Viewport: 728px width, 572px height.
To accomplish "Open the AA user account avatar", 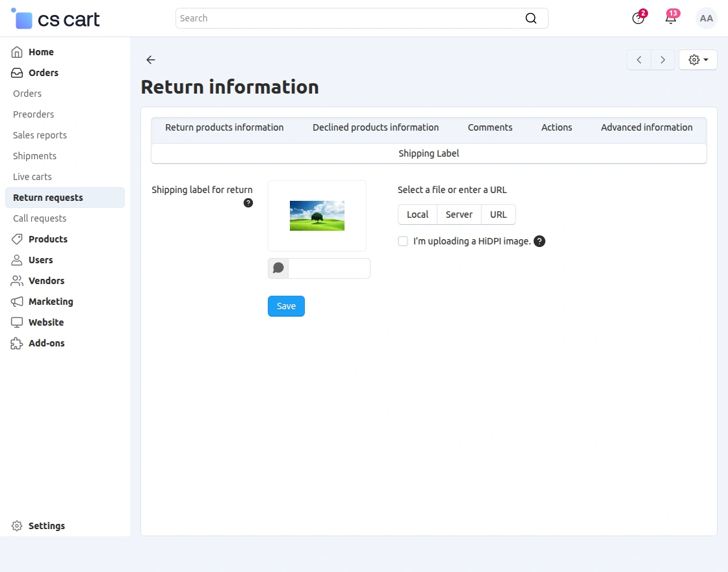I will tap(706, 18).
